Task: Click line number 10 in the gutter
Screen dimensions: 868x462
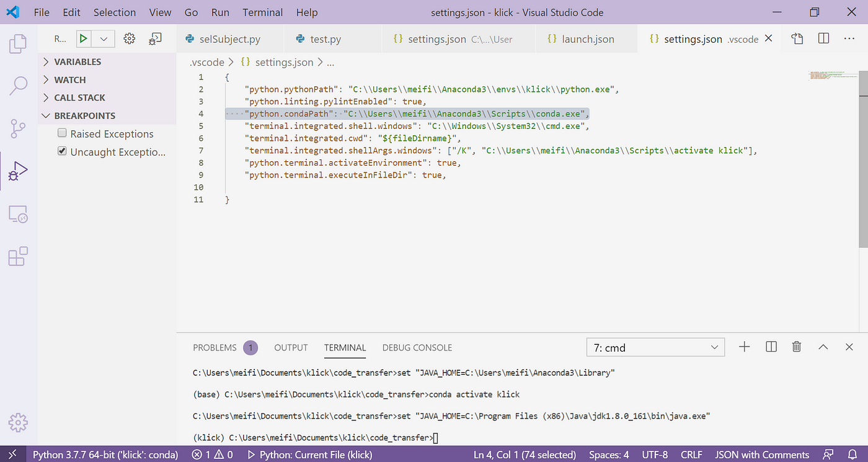Action: pyautogui.click(x=198, y=187)
